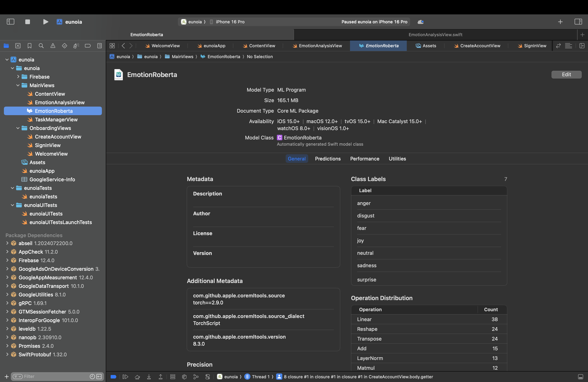Toggle the breakpoints activation button
This screenshot has height=382, width=588.
tap(113, 377)
